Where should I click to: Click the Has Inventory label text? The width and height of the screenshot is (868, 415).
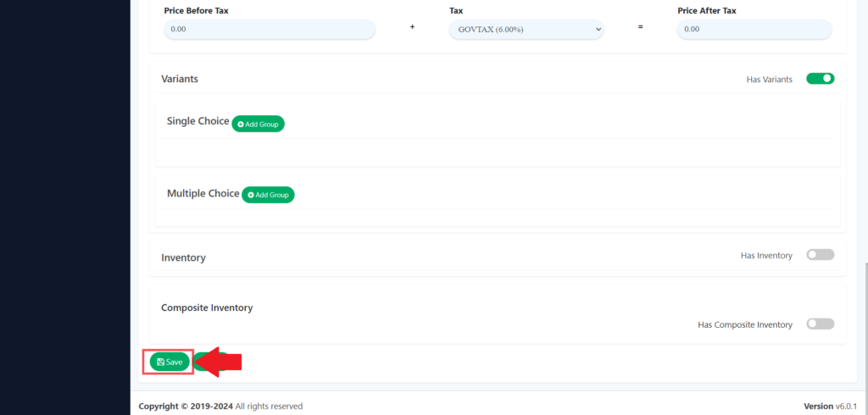[766, 256]
